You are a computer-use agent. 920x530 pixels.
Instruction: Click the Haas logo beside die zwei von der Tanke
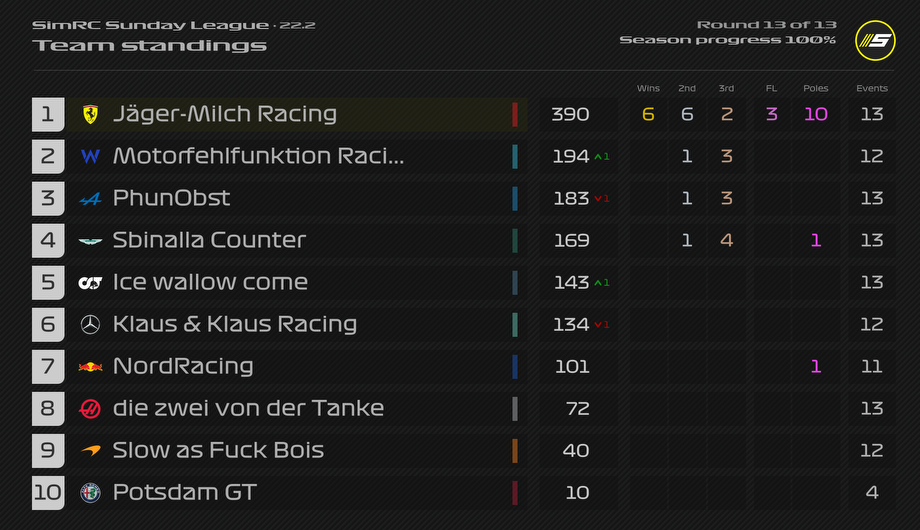tap(90, 409)
